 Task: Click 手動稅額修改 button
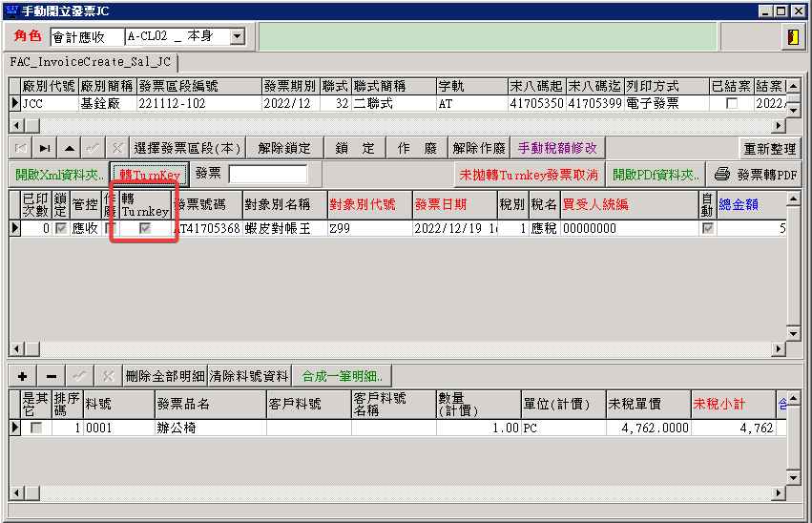click(x=557, y=148)
